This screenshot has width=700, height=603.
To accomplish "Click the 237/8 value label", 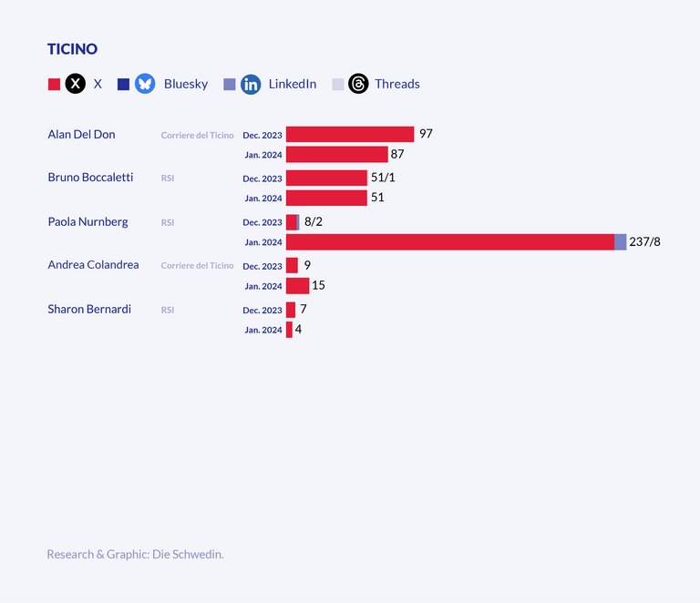I will (x=644, y=242).
